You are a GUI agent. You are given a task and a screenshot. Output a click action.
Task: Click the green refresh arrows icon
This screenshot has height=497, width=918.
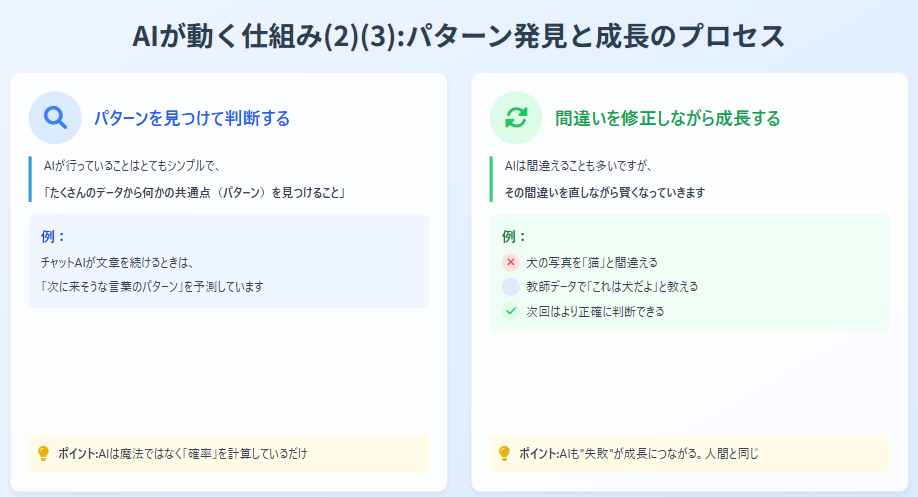click(516, 118)
